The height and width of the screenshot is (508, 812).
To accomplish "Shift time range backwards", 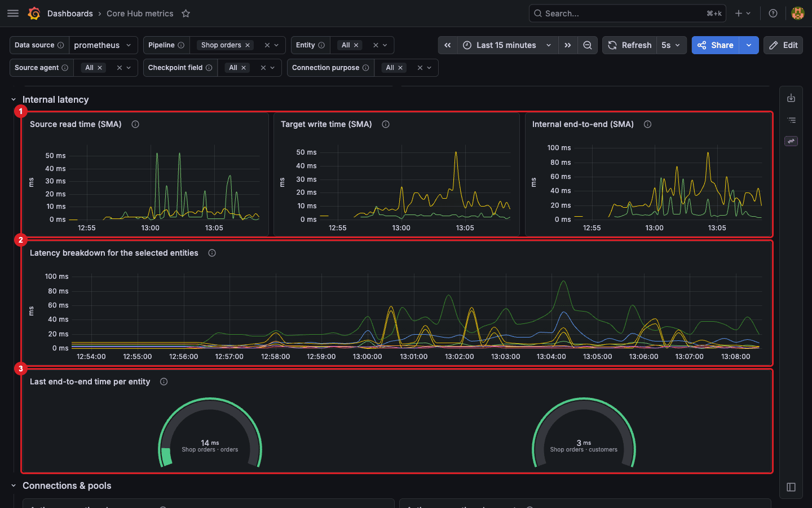I will pyautogui.click(x=448, y=45).
